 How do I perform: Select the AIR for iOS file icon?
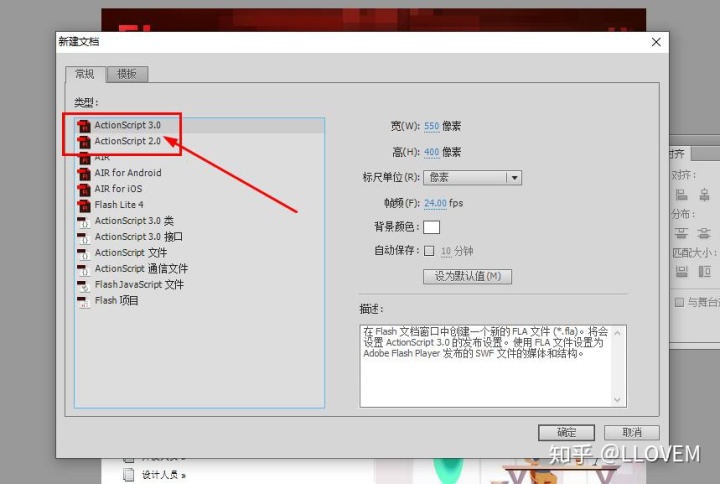[x=84, y=189]
